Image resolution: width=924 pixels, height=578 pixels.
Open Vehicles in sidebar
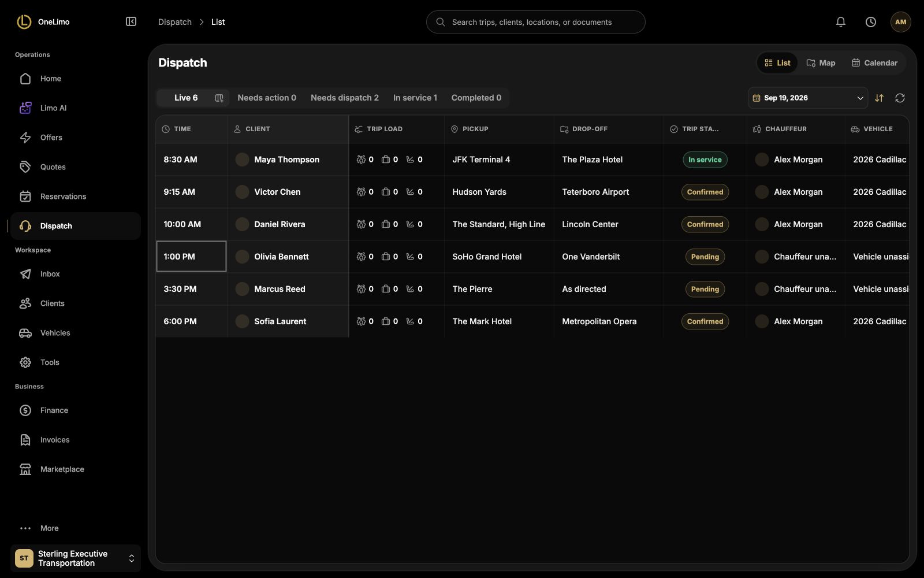coord(75,333)
